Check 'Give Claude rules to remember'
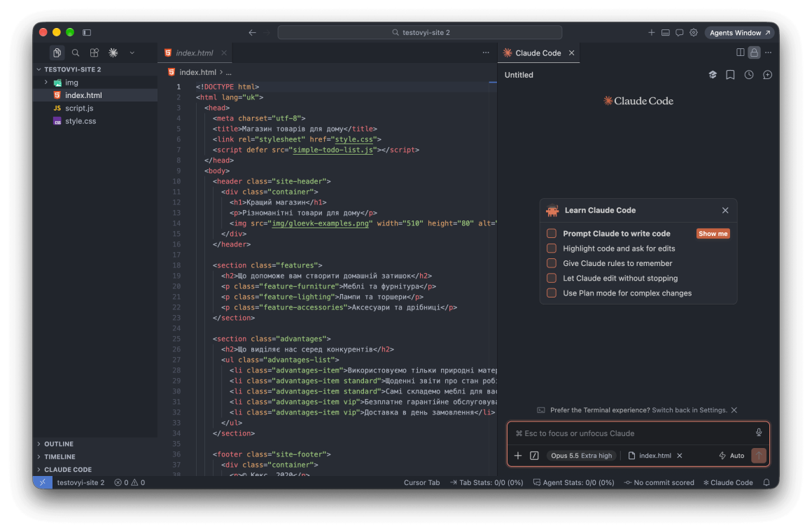Screen dimensions: 812x532 click(552, 263)
